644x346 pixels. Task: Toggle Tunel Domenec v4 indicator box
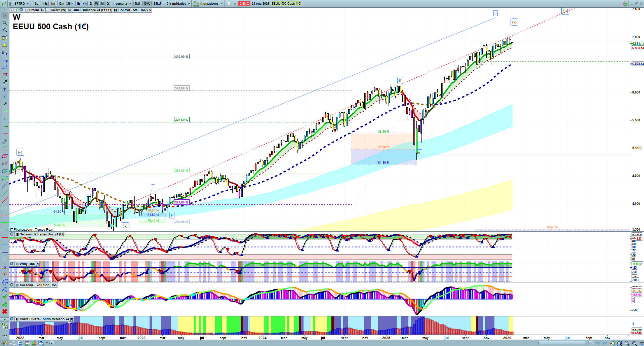click(x=70, y=10)
